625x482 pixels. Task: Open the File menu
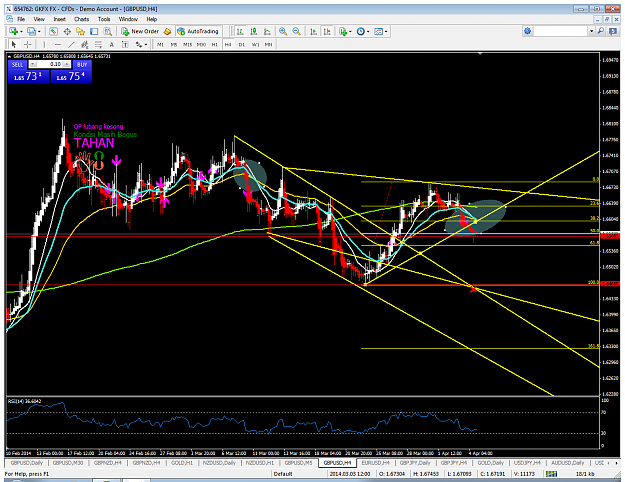[21, 19]
